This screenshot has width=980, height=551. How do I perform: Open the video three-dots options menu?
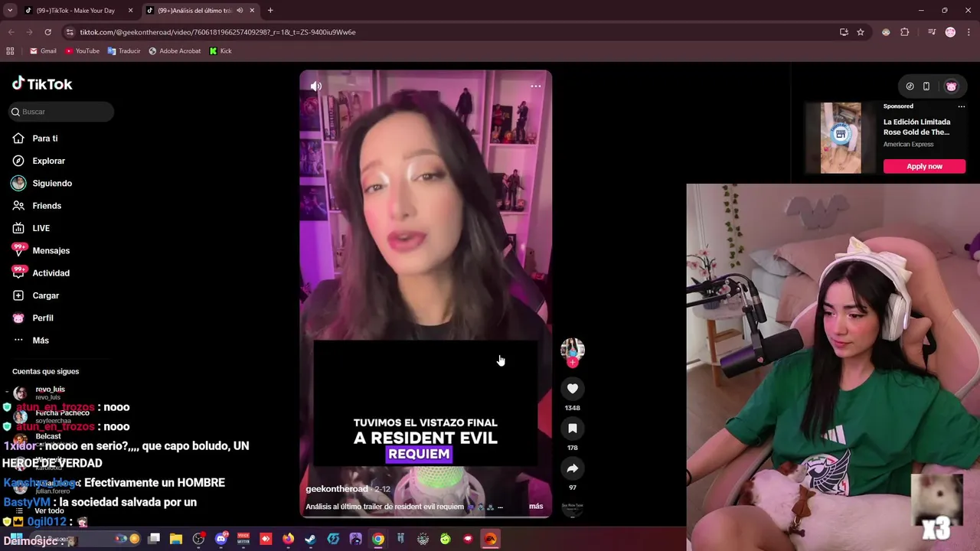536,86
